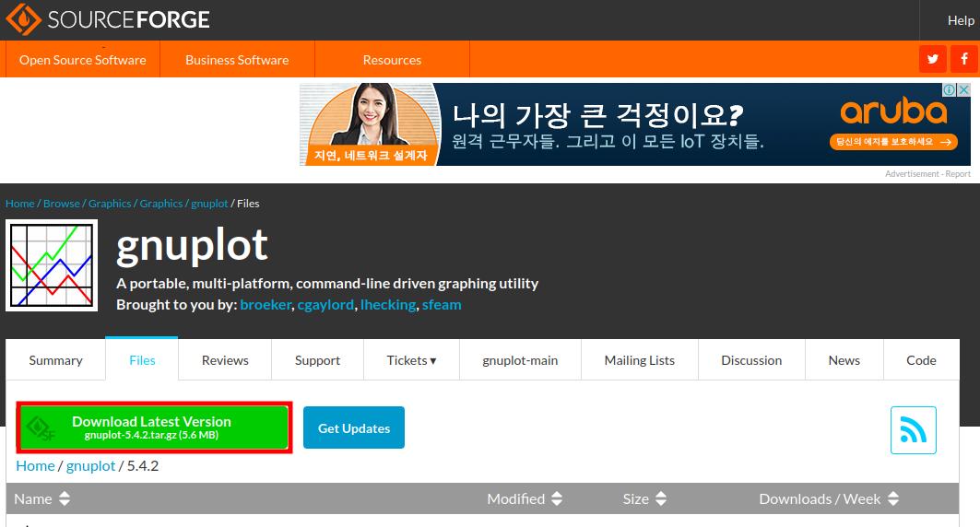Open the News tab
This screenshot has height=527, width=980.
coord(844,360)
